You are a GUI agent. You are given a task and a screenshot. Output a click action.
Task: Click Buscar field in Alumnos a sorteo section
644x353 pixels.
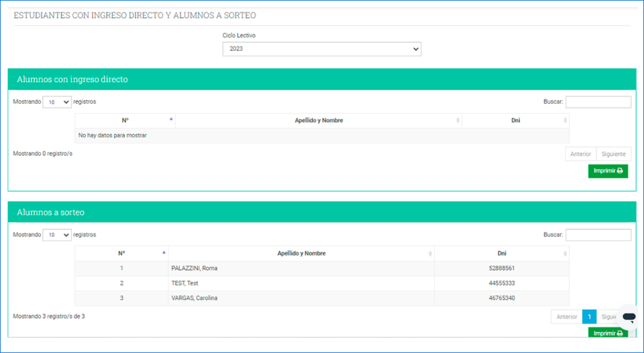[597, 235]
